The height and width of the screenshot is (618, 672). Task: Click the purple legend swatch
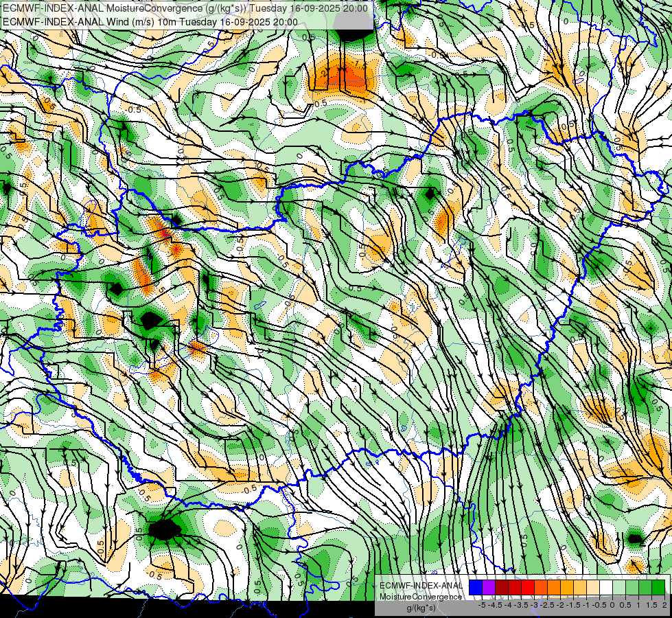click(489, 588)
